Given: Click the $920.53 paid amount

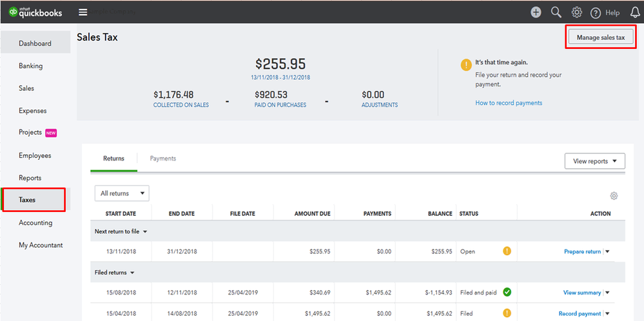Looking at the screenshot, I should (x=271, y=95).
